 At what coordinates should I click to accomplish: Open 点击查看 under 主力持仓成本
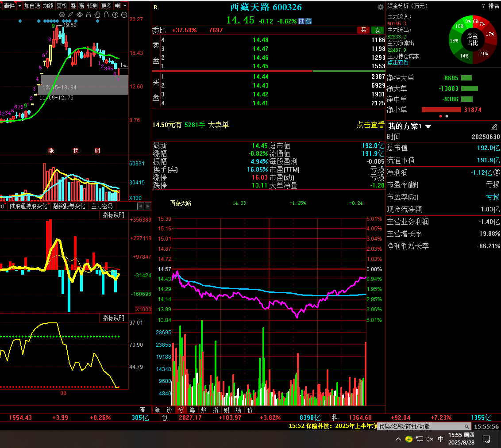tap(398, 63)
